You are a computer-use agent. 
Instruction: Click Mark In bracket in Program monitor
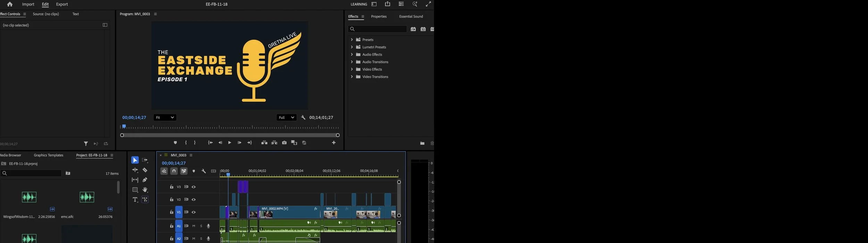tap(186, 143)
